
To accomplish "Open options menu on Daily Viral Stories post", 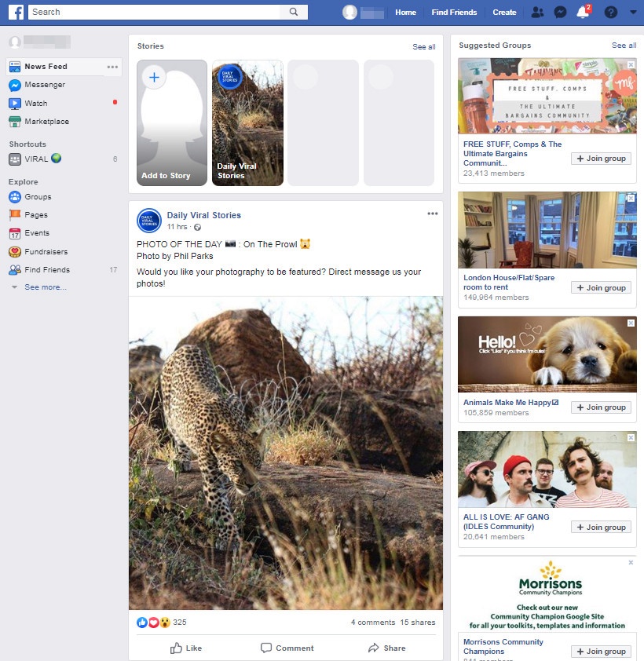I will click(433, 213).
